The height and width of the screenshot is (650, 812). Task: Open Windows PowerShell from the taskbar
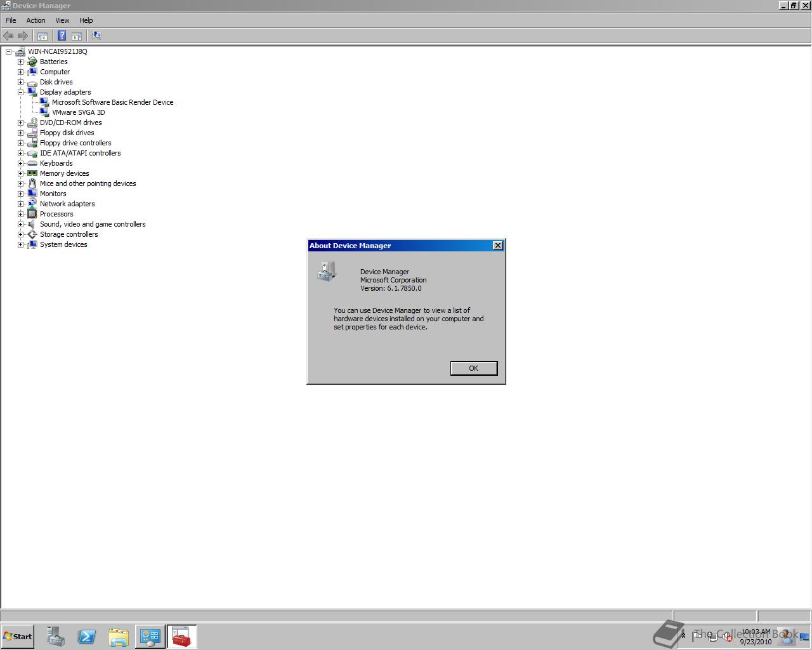click(87, 637)
